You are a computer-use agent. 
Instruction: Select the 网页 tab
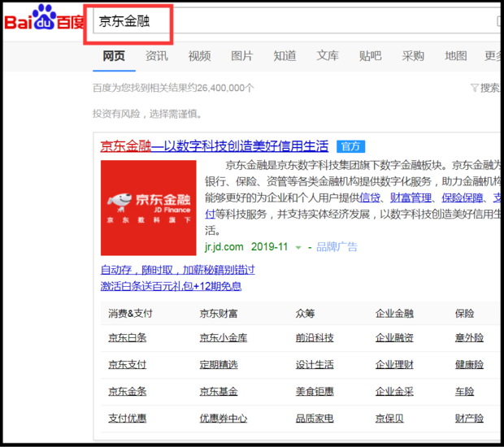[114, 56]
